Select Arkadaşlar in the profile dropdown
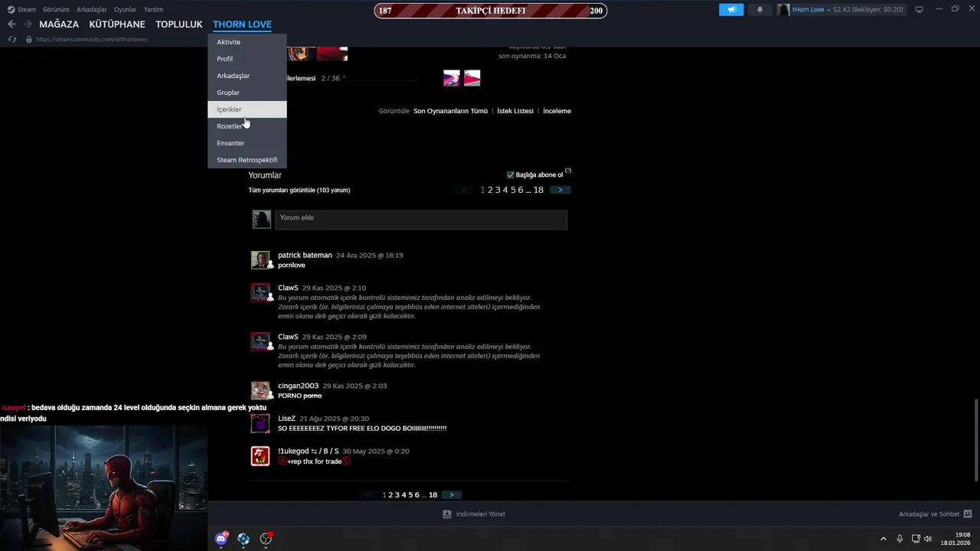The width and height of the screenshot is (980, 551). click(247, 76)
